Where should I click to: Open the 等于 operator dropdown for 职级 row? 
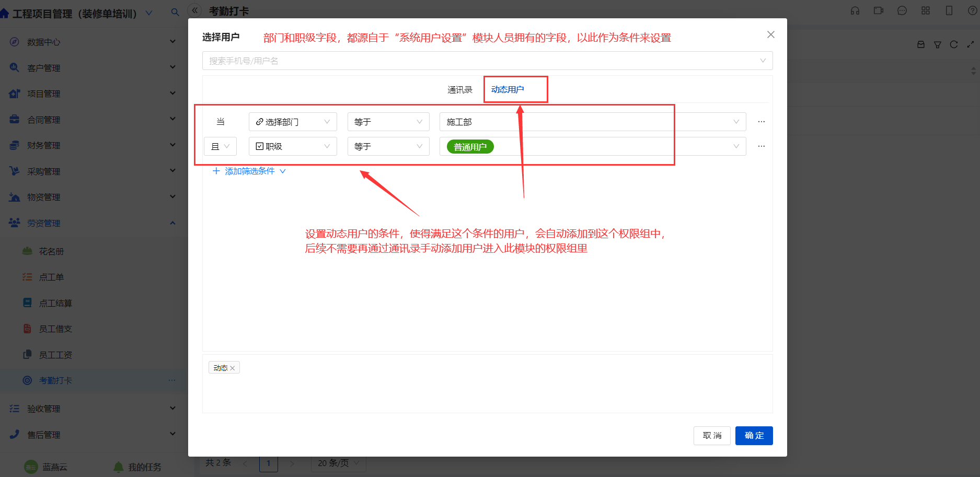tap(388, 146)
